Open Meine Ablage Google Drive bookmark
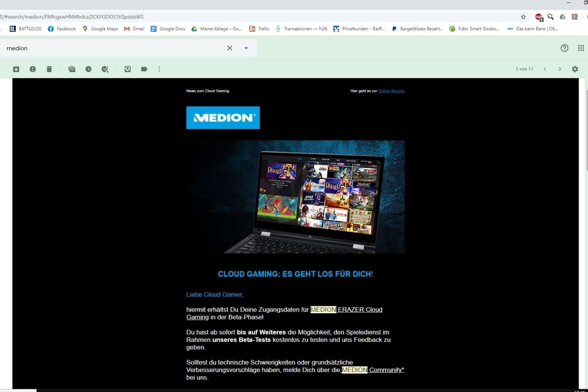Screen dimensions: 588x392 coord(216,29)
